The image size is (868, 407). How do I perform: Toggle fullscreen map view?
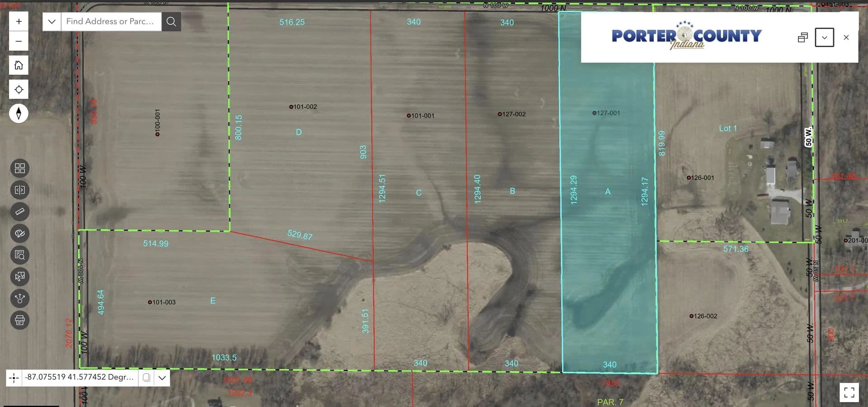click(x=849, y=392)
